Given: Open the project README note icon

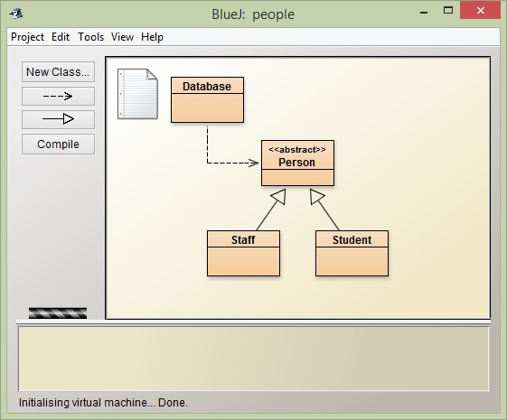Looking at the screenshot, I should 137,94.
